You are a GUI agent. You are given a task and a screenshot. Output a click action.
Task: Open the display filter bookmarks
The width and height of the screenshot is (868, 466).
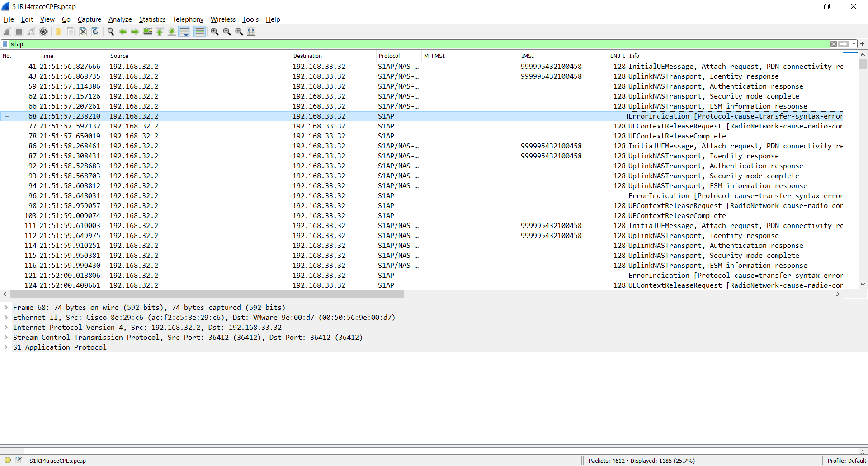(x=5, y=44)
